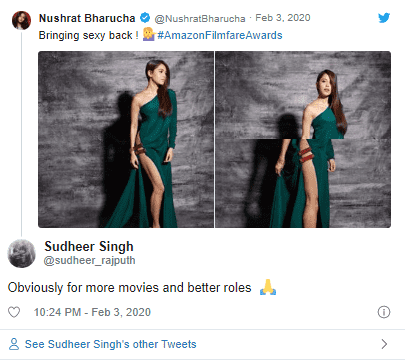Expand other tweets with the right chevron

tap(384, 344)
